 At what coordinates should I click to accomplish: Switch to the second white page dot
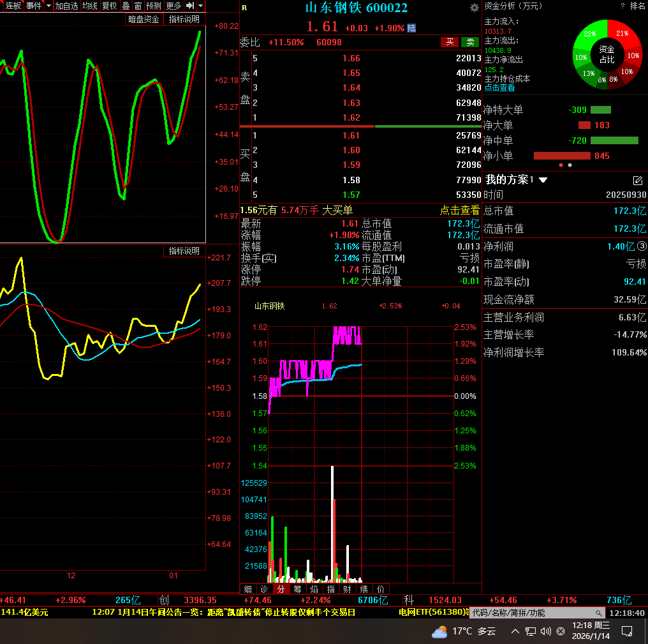(x=570, y=165)
